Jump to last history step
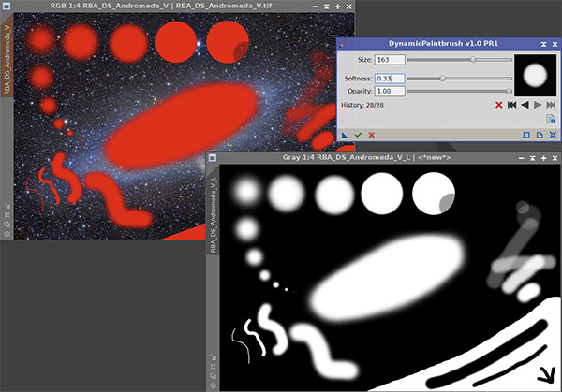 tap(550, 105)
